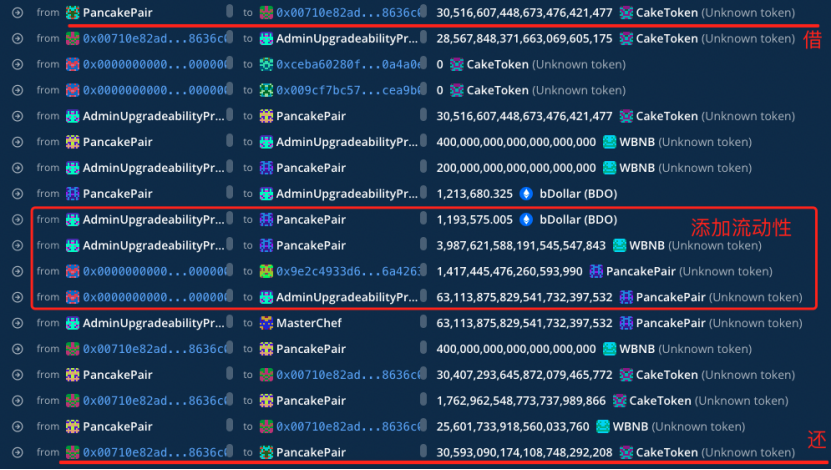Select the amount 1,762,962,548,773,737,989,866

point(521,401)
